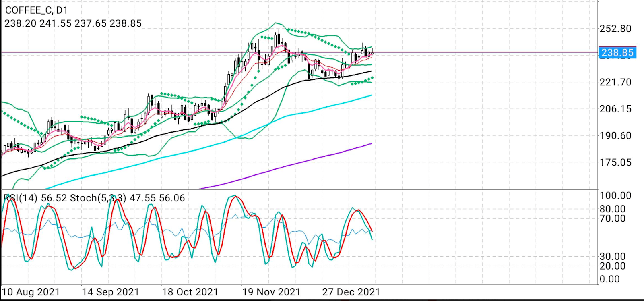Click oscillator scale label 0.00

(x=610, y=279)
